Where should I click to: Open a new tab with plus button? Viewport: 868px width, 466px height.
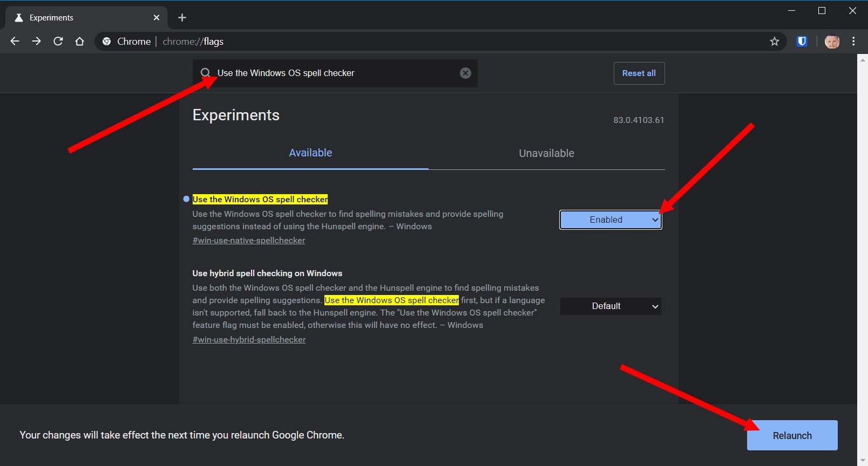coord(182,17)
